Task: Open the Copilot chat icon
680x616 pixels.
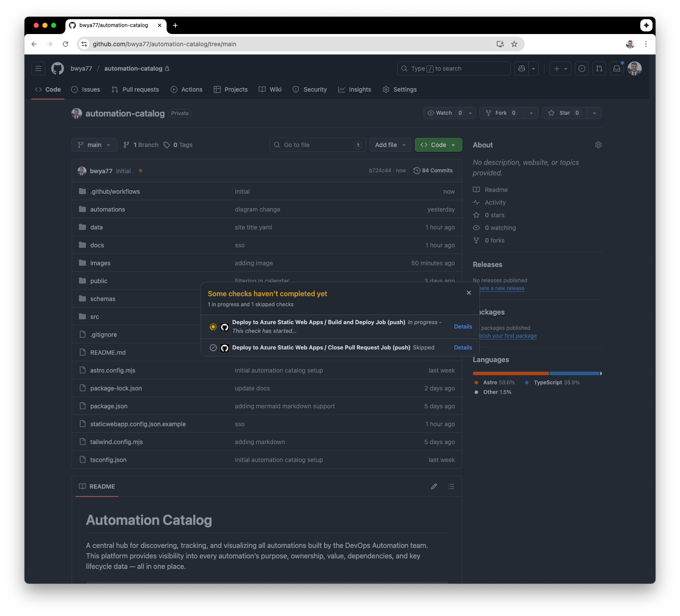Action: 522,68
